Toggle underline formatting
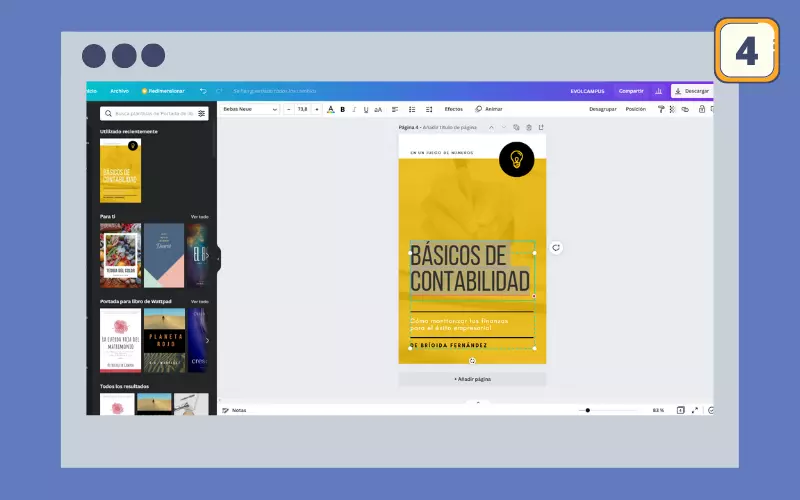Viewport: 800px width, 500px height. [x=366, y=109]
